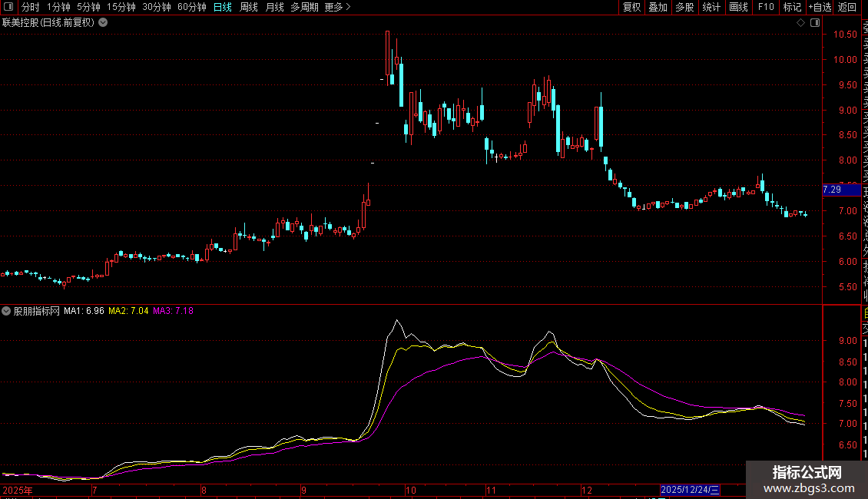Click the 7.29 price label on axis
The width and height of the screenshot is (868, 499).
(x=832, y=190)
